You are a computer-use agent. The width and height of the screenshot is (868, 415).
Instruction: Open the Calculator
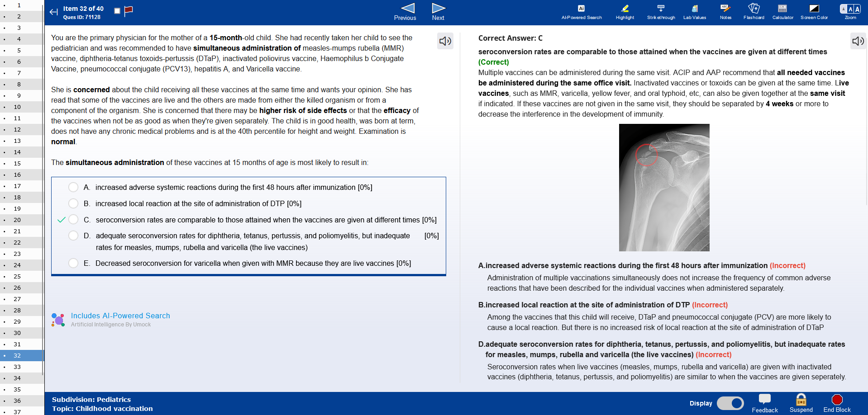pyautogui.click(x=782, y=12)
